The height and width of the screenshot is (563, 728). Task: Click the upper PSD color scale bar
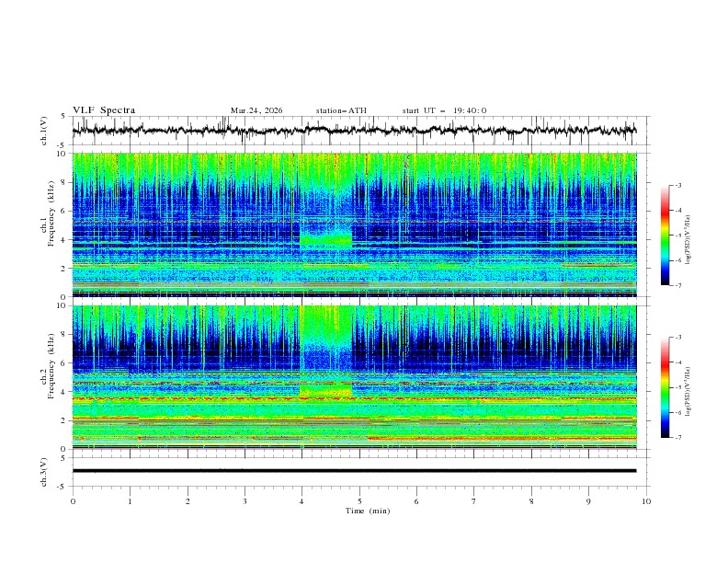click(665, 236)
